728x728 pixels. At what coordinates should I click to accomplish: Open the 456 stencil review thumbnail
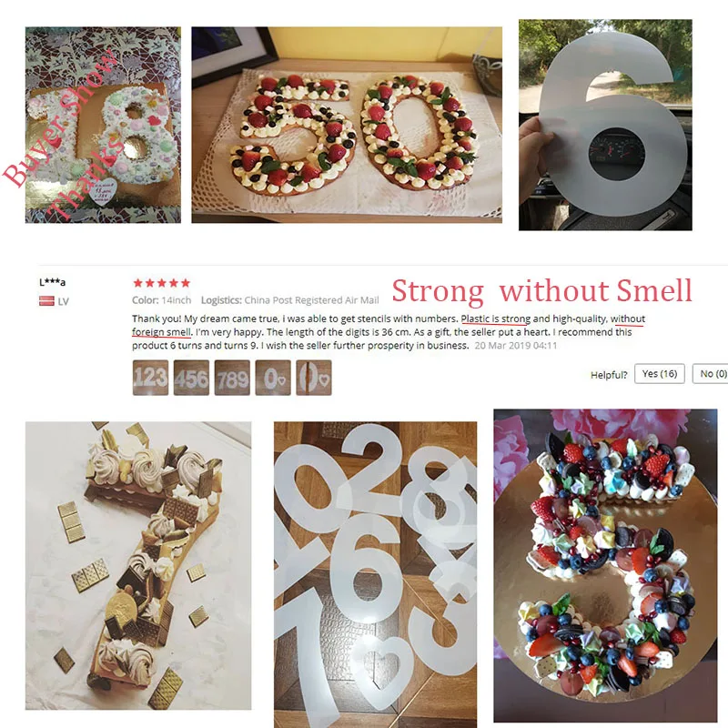pyautogui.click(x=191, y=378)
